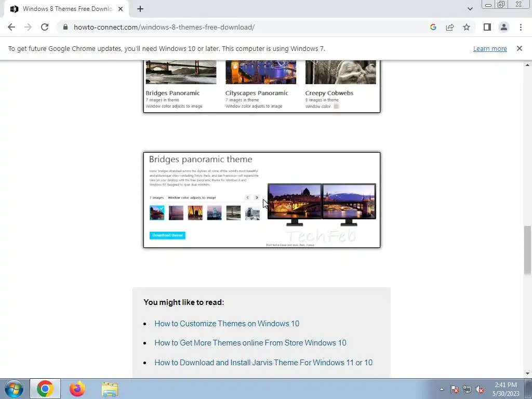The height and width of the screenshot is (399, 532).
Task: Share this page icon
Action: [x=450, y=27]
